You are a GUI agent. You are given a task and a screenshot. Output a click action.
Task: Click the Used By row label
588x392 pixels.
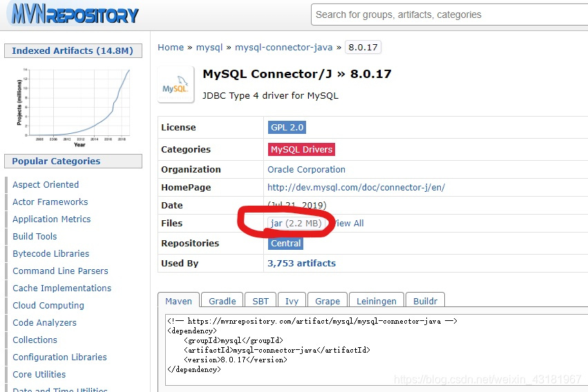(180, 263)
